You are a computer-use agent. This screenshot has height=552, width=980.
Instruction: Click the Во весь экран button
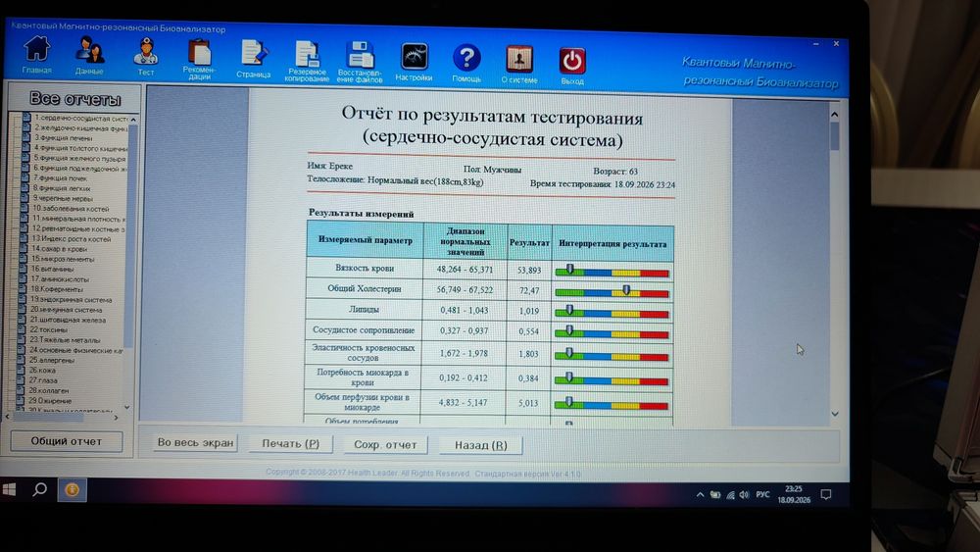pyautogui.click(x=196, y=442)
